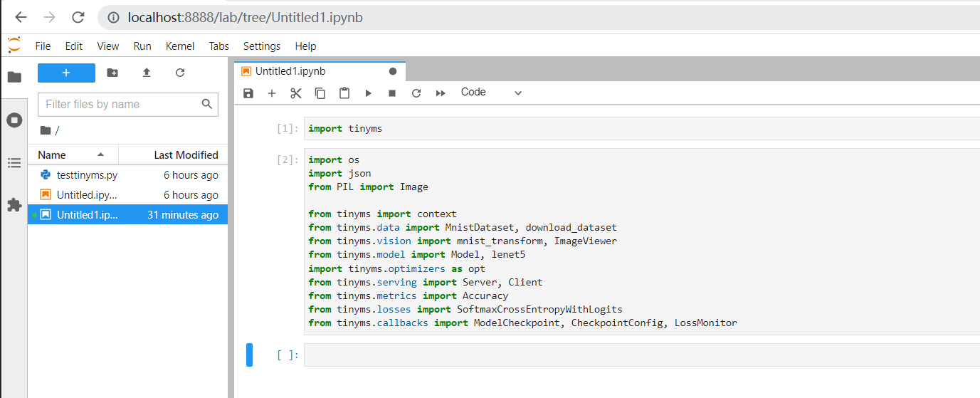980x398 pixels.
Task: Cut selected cells with scissors icon
Action: click(x=296, y=93)
